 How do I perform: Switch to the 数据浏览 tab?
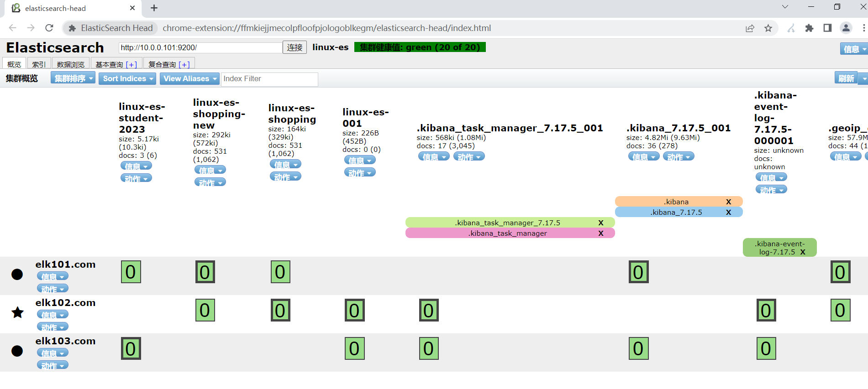[x=71, y=64]
